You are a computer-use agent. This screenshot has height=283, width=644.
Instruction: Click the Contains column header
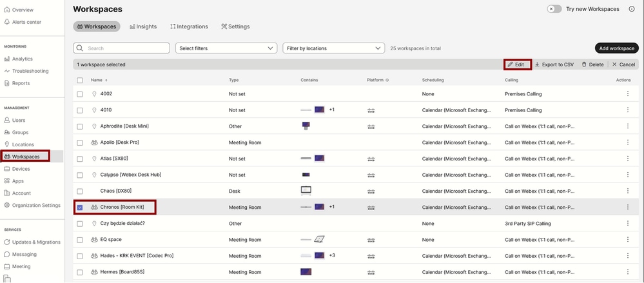tap(309, 80)
